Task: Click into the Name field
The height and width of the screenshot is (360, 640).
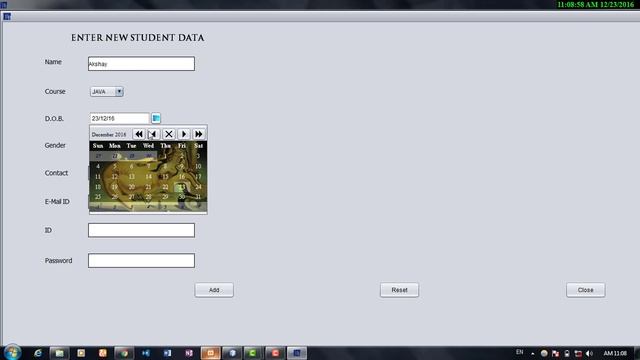Action: 141,64
